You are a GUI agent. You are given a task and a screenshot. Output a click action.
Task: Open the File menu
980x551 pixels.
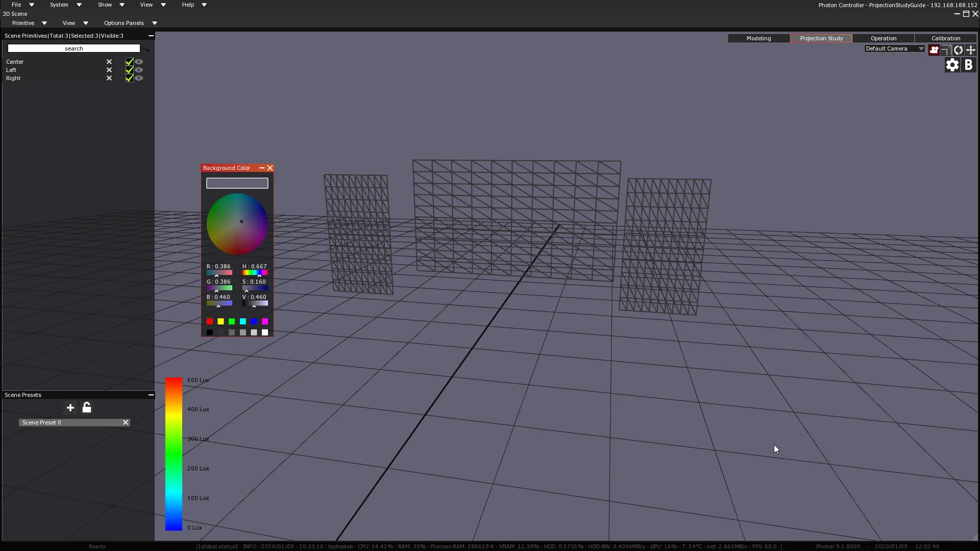click(22, 5)
